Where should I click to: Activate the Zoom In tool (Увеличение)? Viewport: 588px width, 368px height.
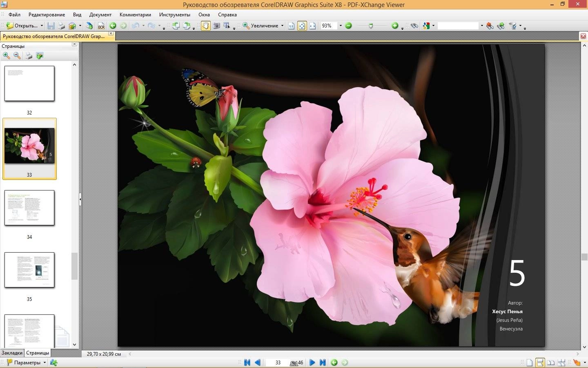(x=261, y=26)
